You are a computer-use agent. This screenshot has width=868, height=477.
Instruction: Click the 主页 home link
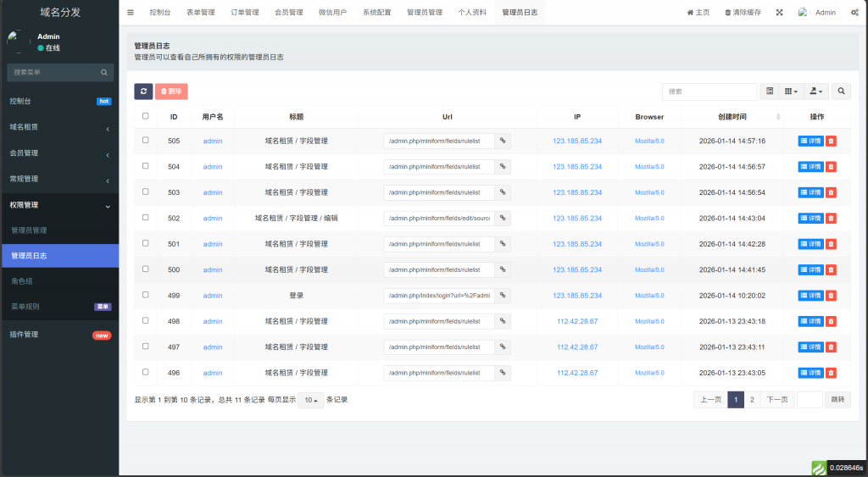pos(698,12)
